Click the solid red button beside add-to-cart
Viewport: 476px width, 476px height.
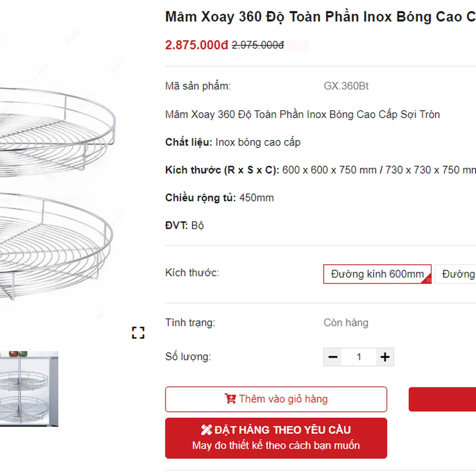point(442,399)
